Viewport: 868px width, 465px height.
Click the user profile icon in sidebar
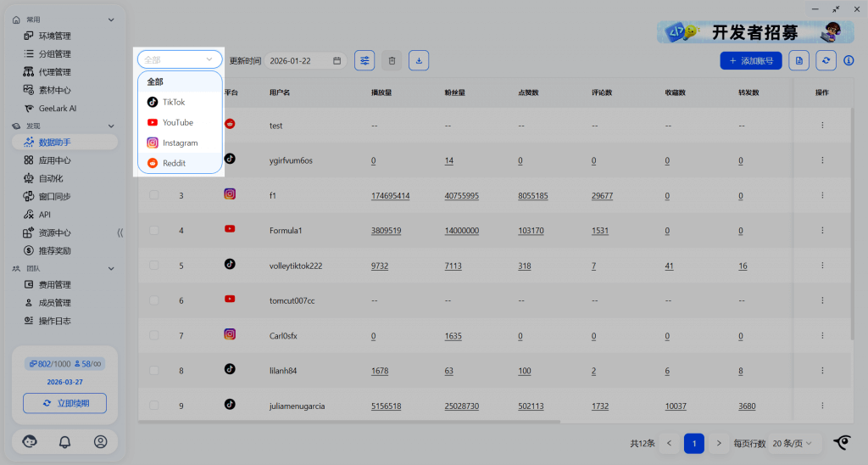tap(101, 441)
